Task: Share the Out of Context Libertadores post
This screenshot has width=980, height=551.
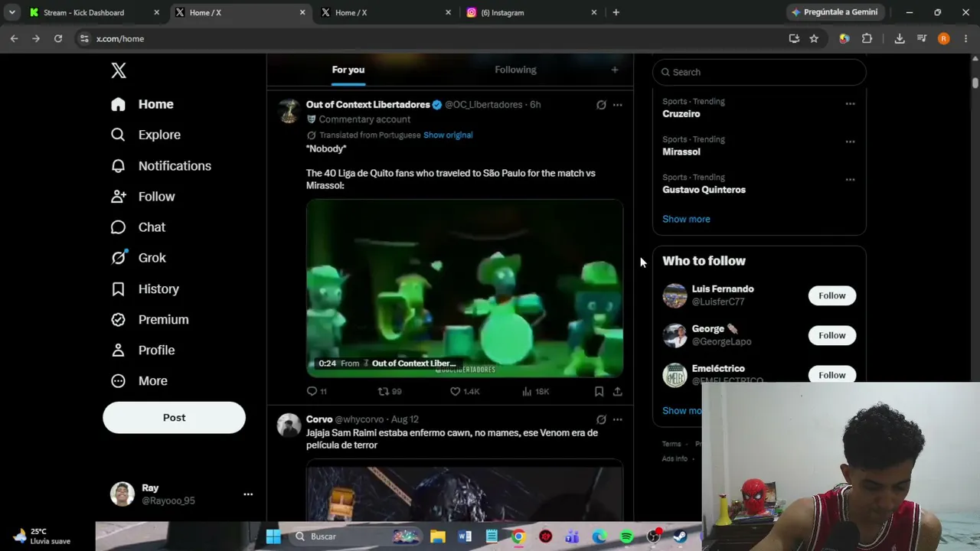Action: coord(617,391)
